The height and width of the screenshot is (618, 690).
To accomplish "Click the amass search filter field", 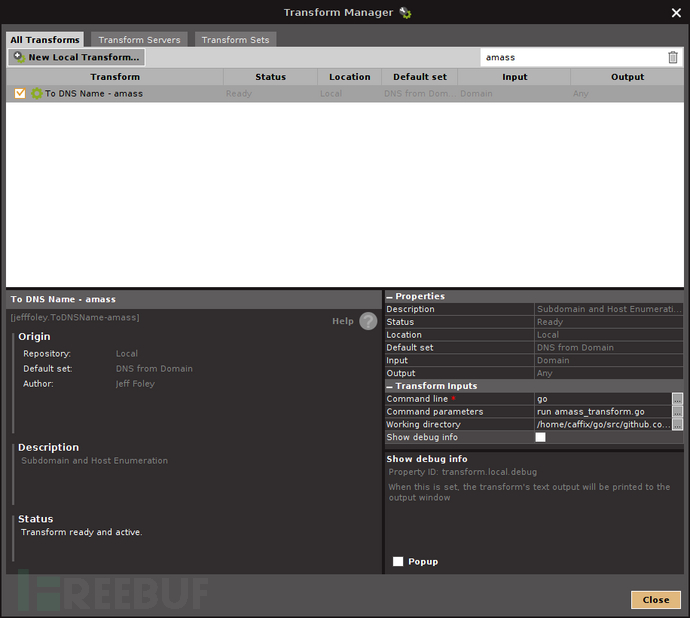I will 573,57.
